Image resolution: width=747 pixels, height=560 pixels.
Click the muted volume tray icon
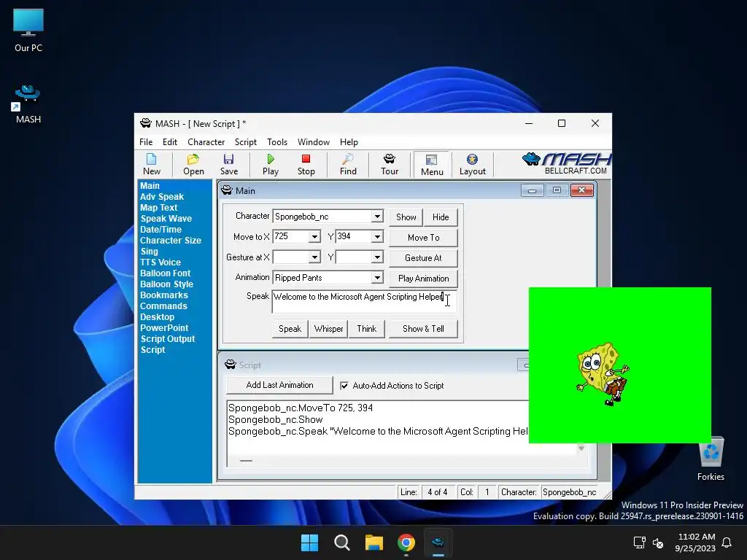tap(658, 542)
